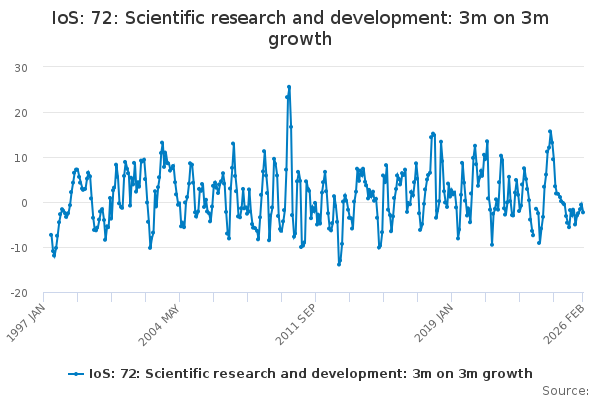The height and width of the screenshot is (400, 600).
Task: Click the last data point of the series
Action: 583,212
